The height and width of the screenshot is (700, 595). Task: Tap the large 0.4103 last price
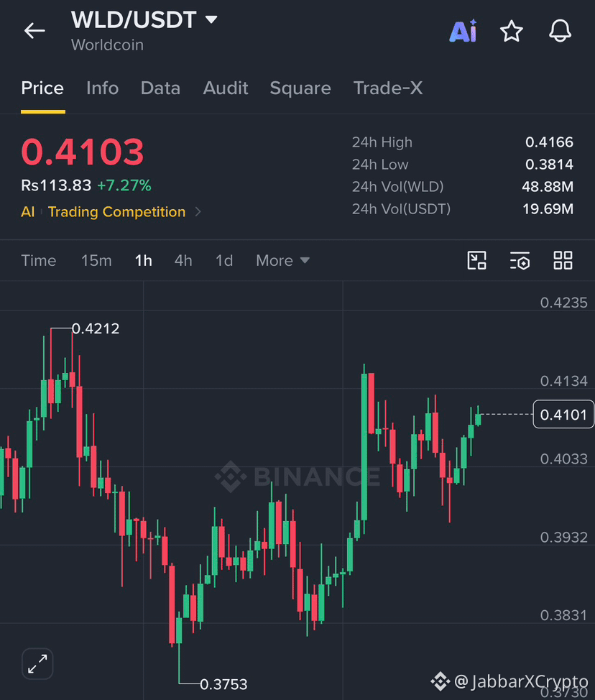tap(83, 152)
